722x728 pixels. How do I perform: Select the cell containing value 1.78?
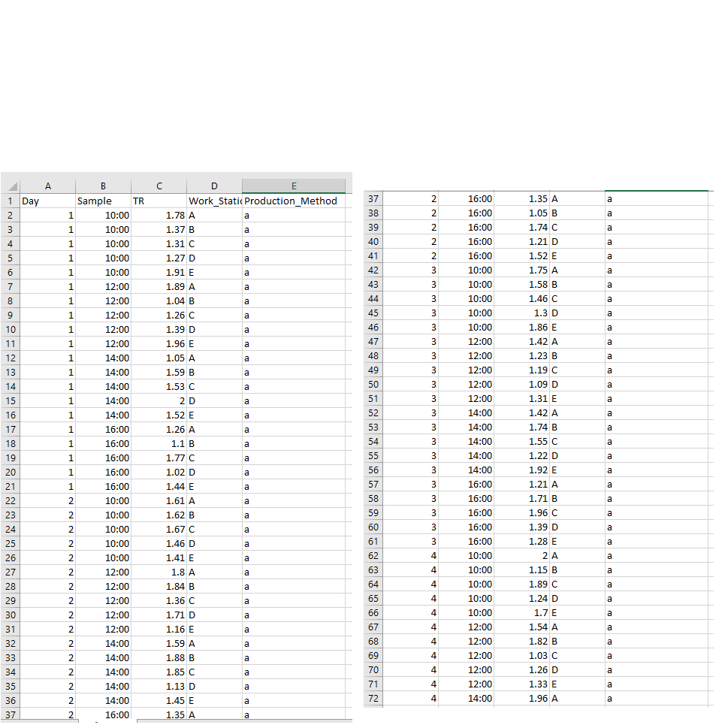(x=159, y=215)
